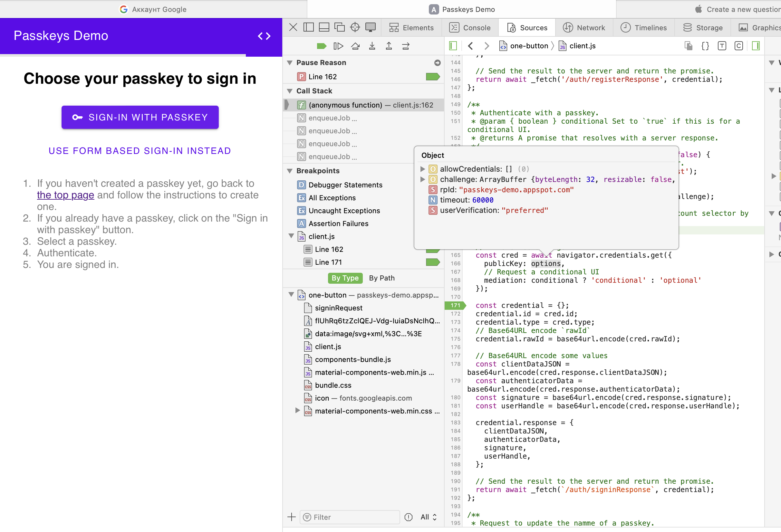This screenshot has height=532, width=781.
Task: Click the single step debugger icon
Action: coord(406,46)
